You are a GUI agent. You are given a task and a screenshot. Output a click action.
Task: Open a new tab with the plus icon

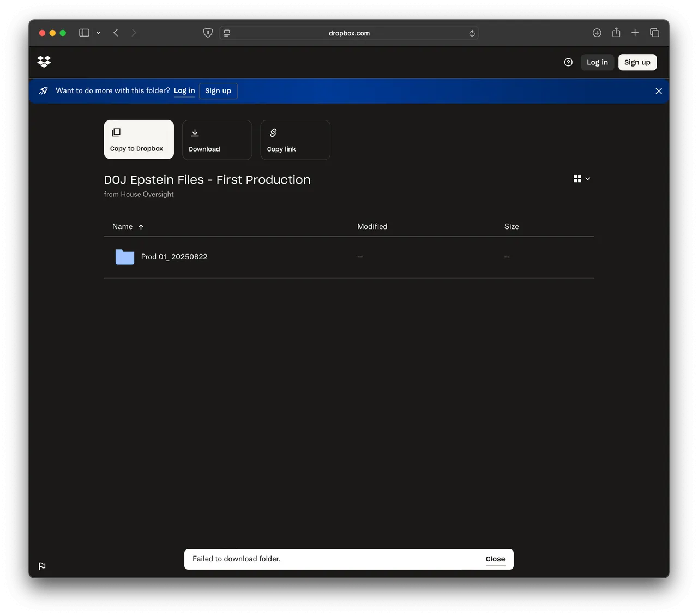tap(635, 33)
